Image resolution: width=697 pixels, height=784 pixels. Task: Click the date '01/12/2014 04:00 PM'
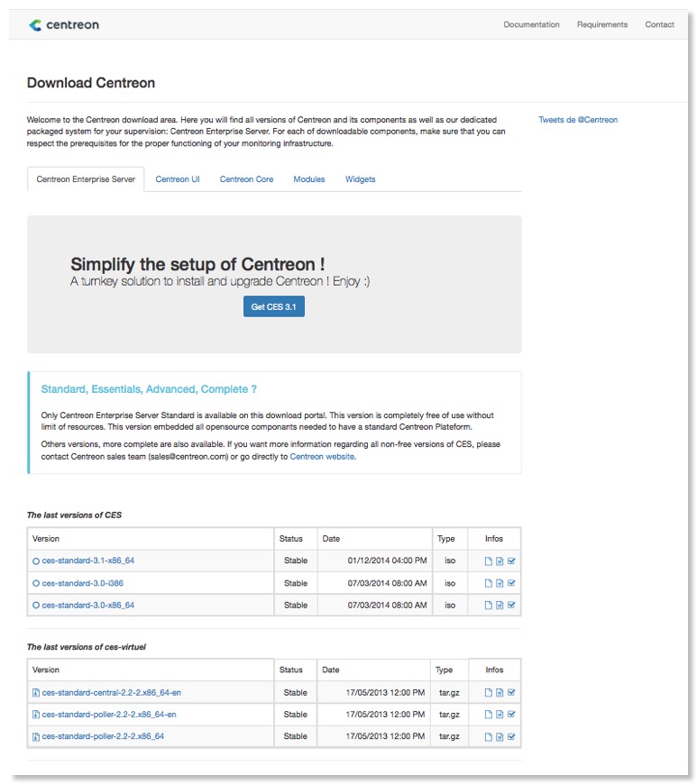coord(388,561)
